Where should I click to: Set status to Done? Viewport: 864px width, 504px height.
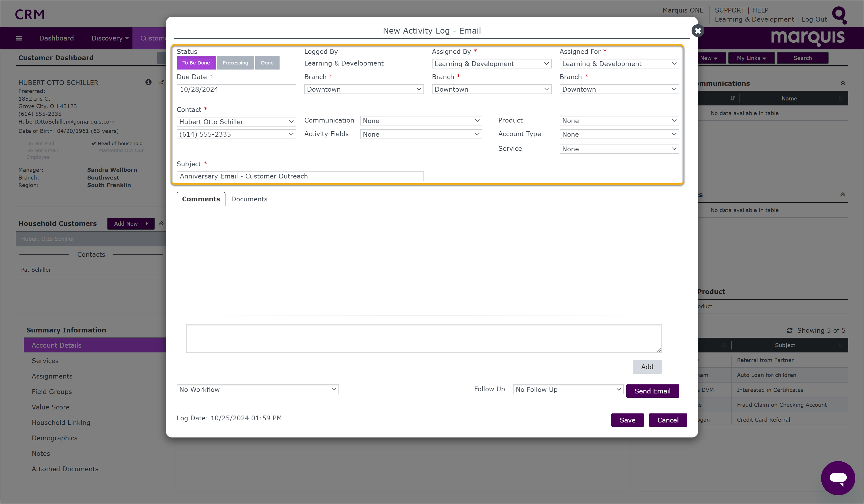[x=267, y=63]
